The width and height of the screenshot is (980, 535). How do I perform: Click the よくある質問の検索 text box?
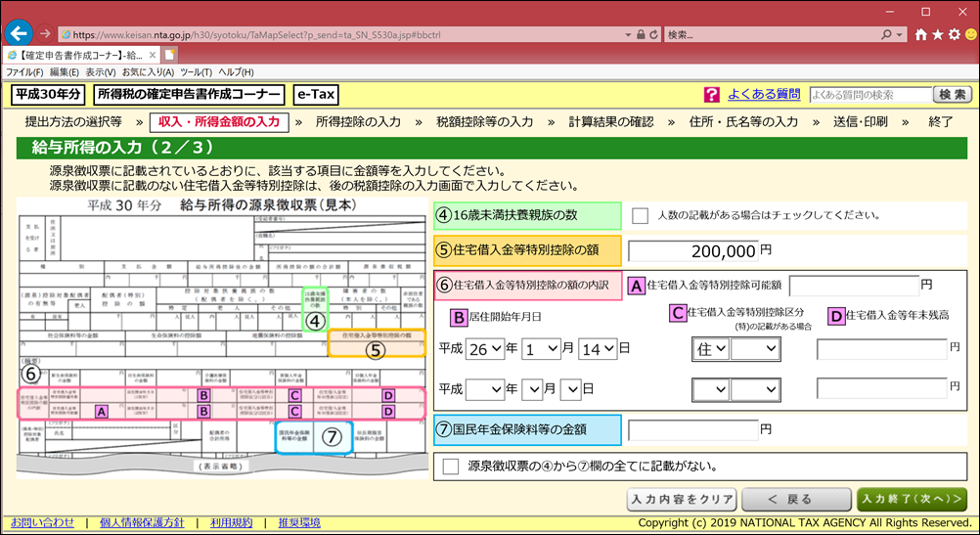click(870, 95)
